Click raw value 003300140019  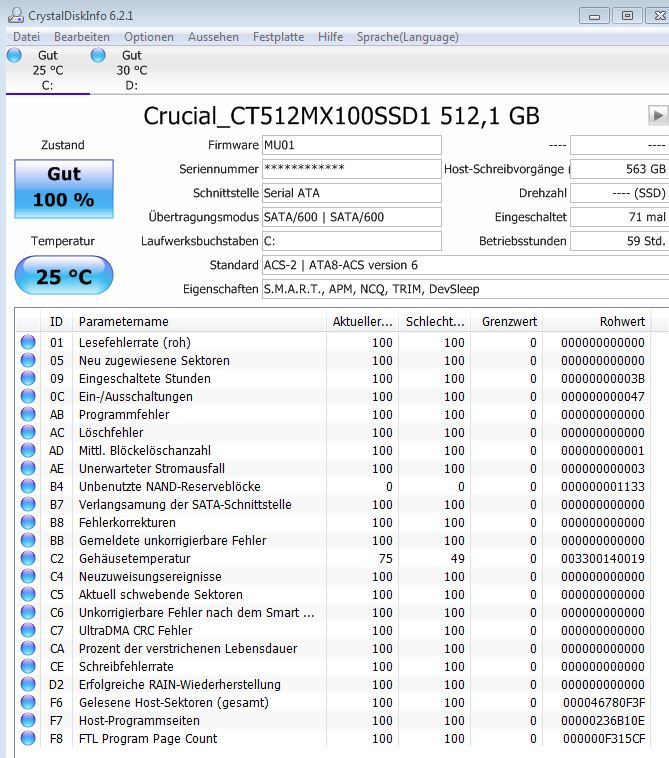[x=603, y=558]
